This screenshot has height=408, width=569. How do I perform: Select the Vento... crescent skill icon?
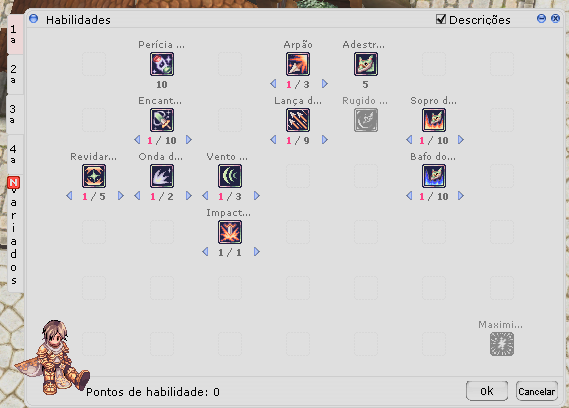point(230,176)
